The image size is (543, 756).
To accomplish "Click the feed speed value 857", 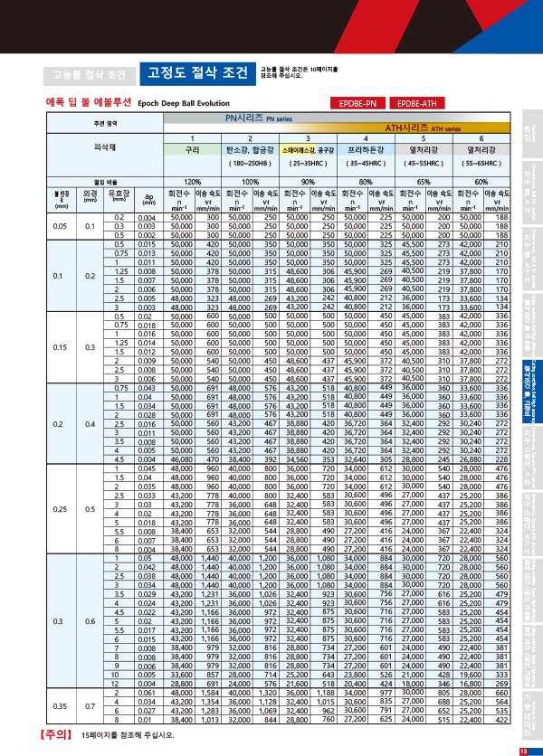I will pos(213,675).
